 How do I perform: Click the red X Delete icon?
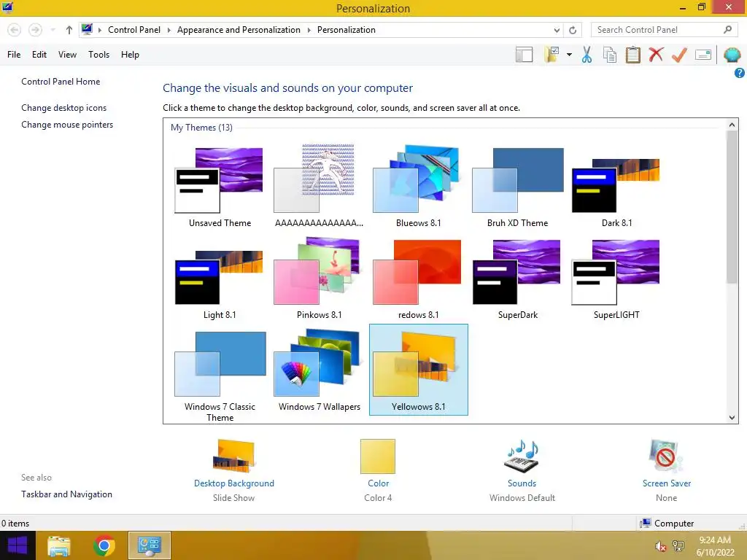[x=656, y=55]
